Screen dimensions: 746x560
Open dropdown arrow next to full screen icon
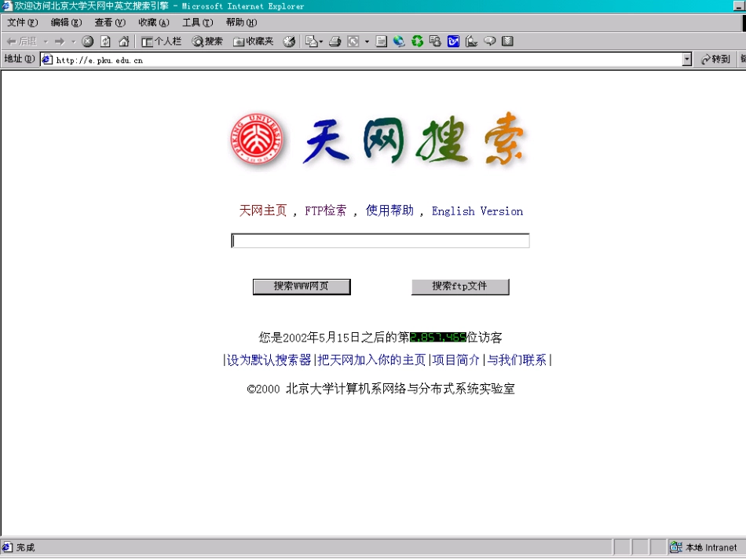367,42
